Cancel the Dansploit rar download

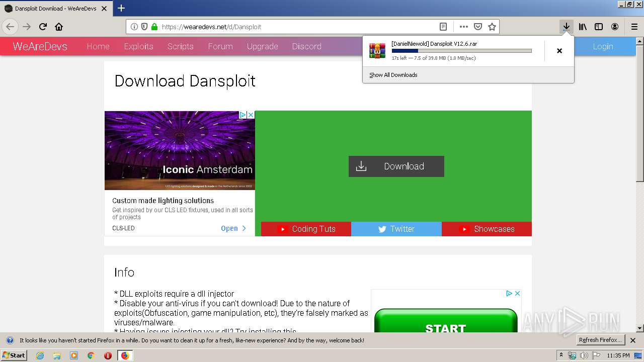tap(559, 51)
